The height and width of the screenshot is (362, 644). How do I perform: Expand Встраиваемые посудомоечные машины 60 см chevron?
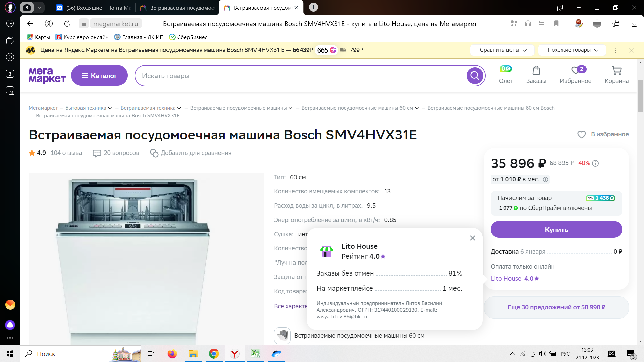[417, 108]
